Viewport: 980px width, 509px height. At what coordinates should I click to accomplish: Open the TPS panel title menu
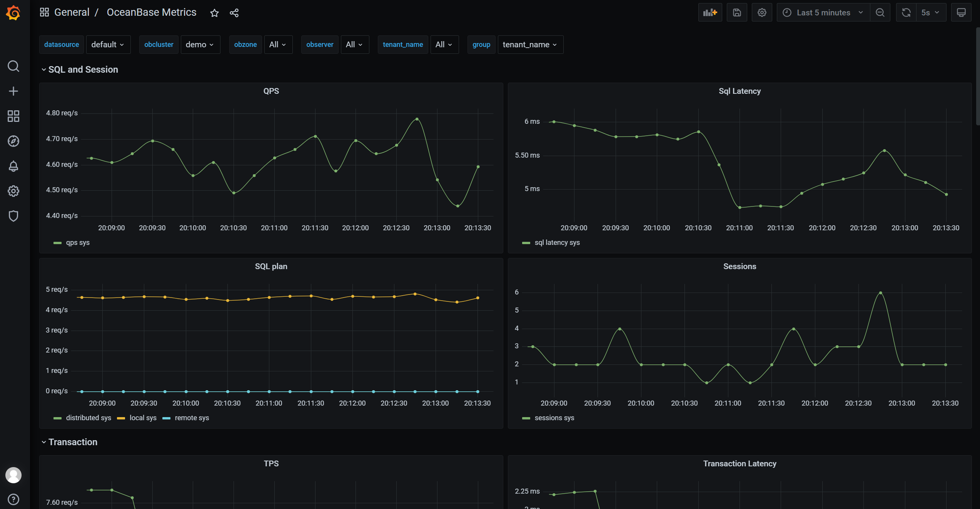click(271, 464)
